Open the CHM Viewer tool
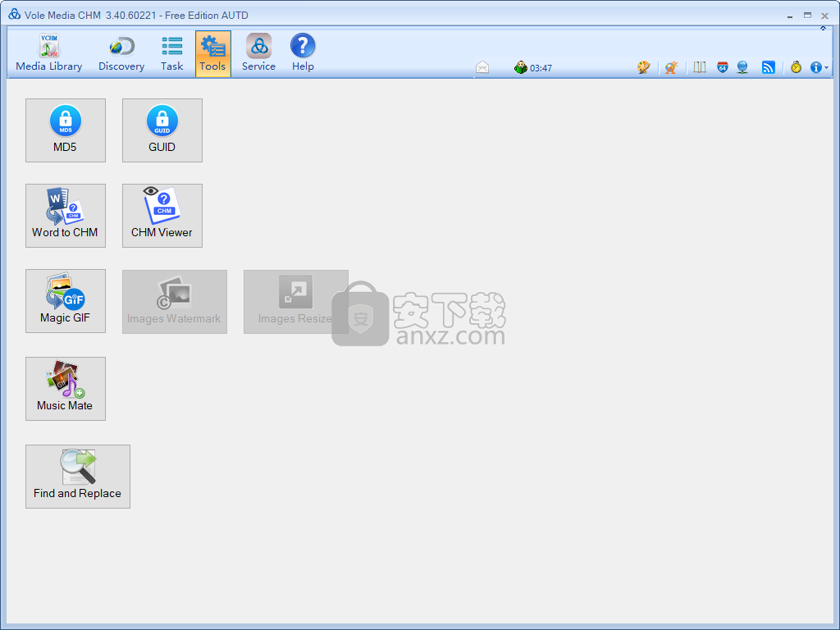The image size is (840, 630). pyautogui.click(x=162, y=216)
